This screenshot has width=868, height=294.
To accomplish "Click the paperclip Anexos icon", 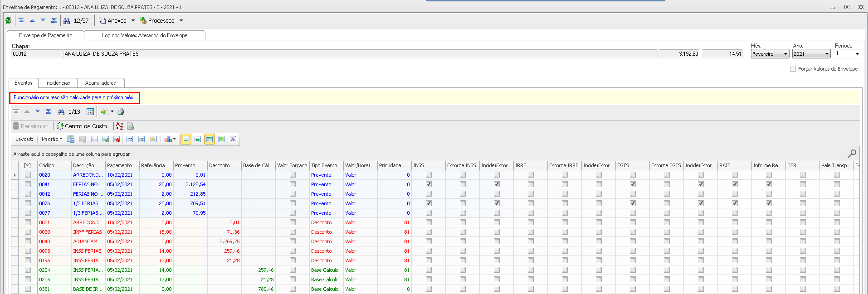I will [x=102, y=20].
